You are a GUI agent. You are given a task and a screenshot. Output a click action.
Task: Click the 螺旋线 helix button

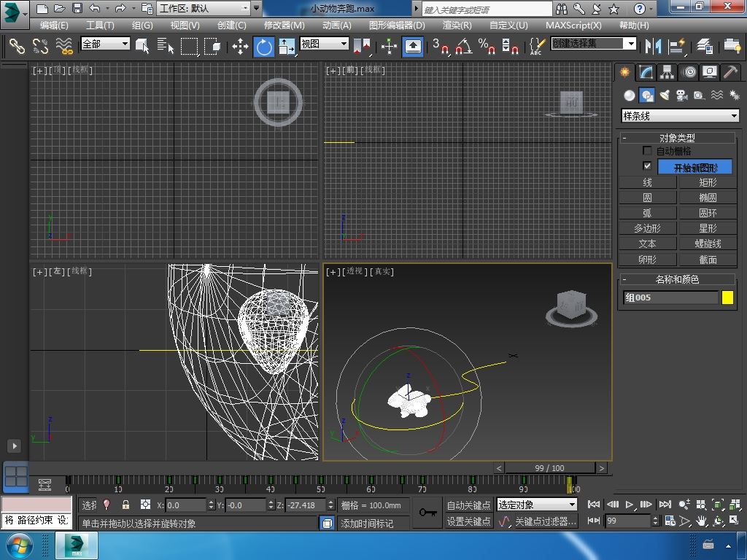pyautogui.click(x=708, y=244)
